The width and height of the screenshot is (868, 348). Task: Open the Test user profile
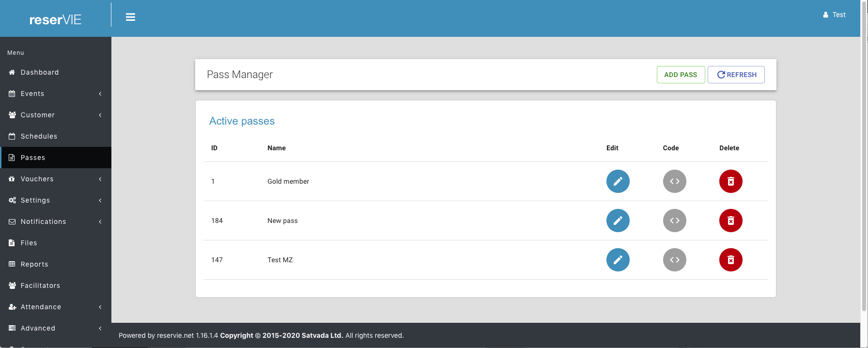click(834, 15)
